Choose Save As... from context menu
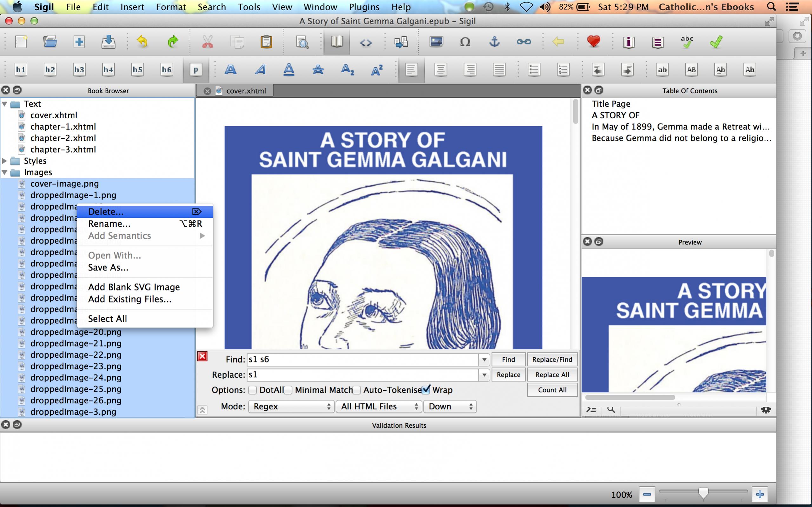The height and width of the screenshot is (507, 812). pos(145,268)
